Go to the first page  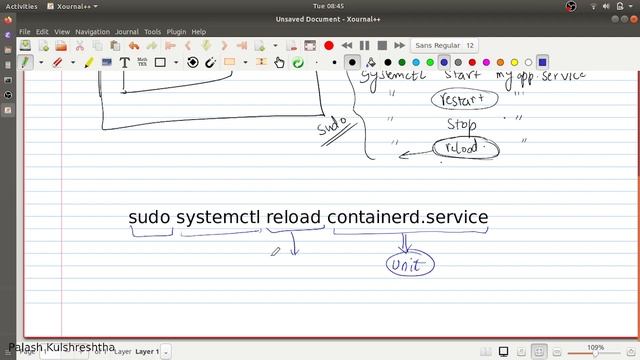170,45
